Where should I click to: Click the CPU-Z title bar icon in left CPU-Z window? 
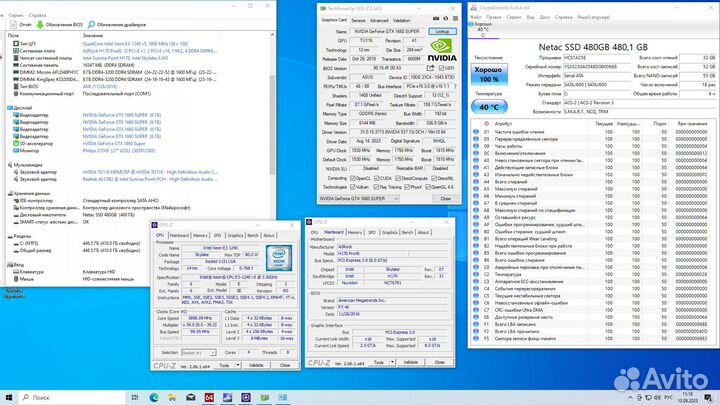tap(155, 225)
